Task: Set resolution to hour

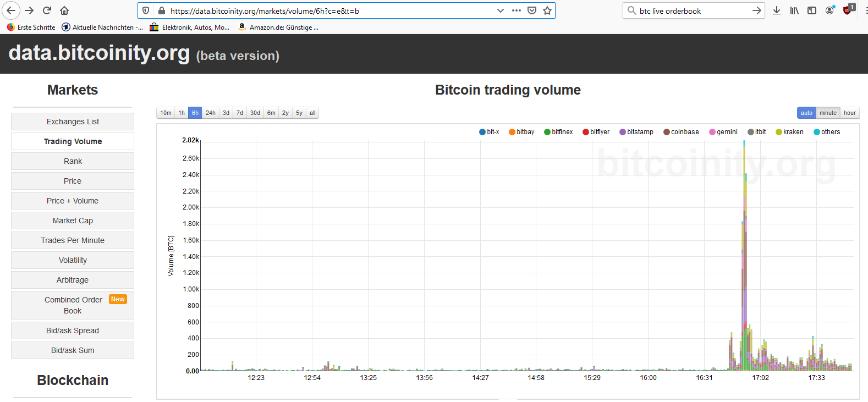Action: pos(850,113)
